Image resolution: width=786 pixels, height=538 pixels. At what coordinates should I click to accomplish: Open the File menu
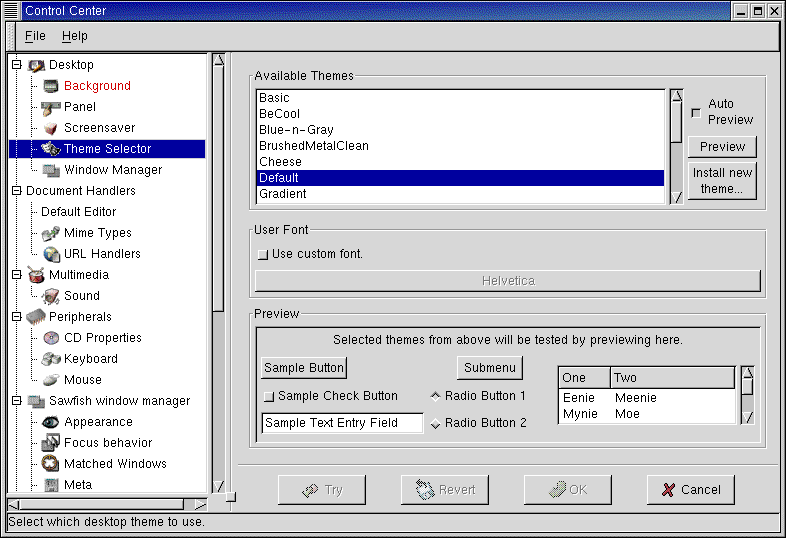pos(35,36)
